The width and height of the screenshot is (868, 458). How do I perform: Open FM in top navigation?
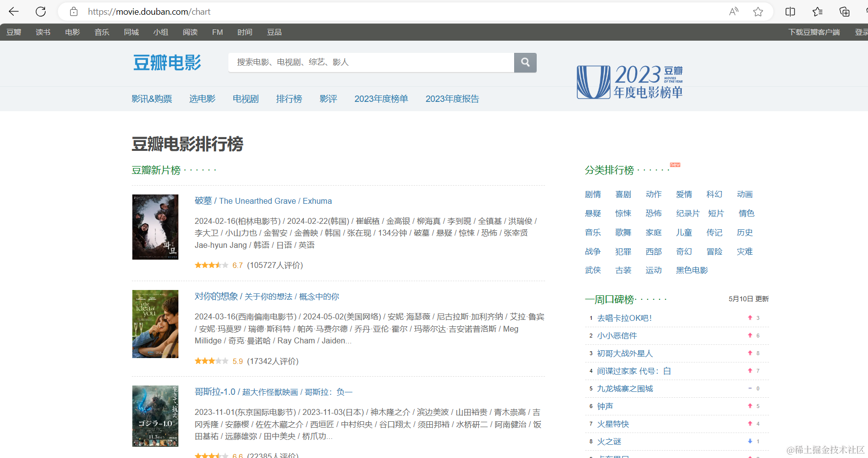[x=218, y=32]
